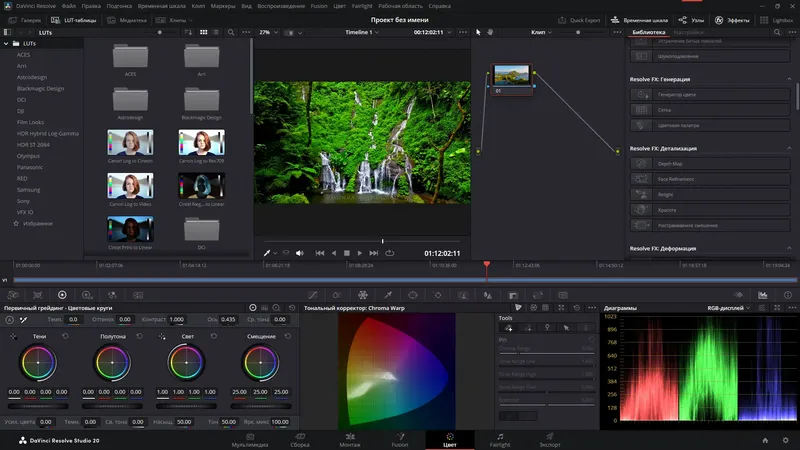The height and width of the screenshot is (450, 800).
Task: Click the stop button in the viewer transport
Action: (347, 253)
